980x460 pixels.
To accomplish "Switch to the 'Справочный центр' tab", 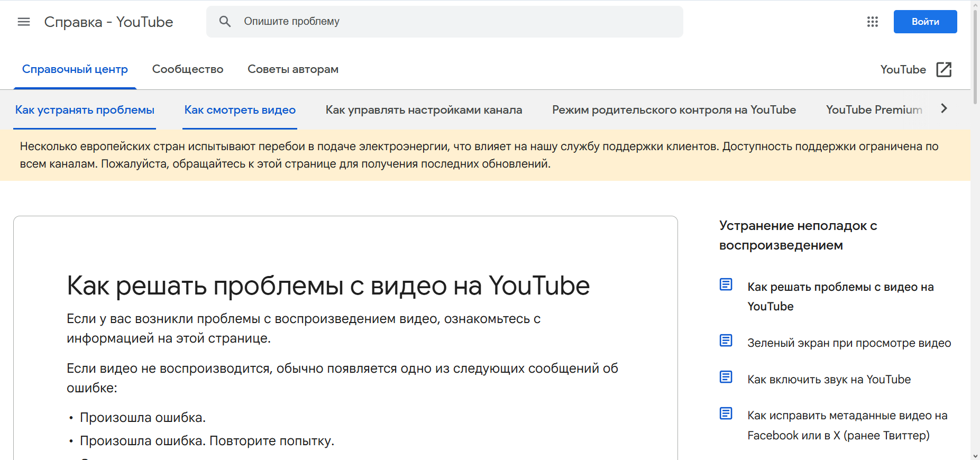I will pos(75,69).
